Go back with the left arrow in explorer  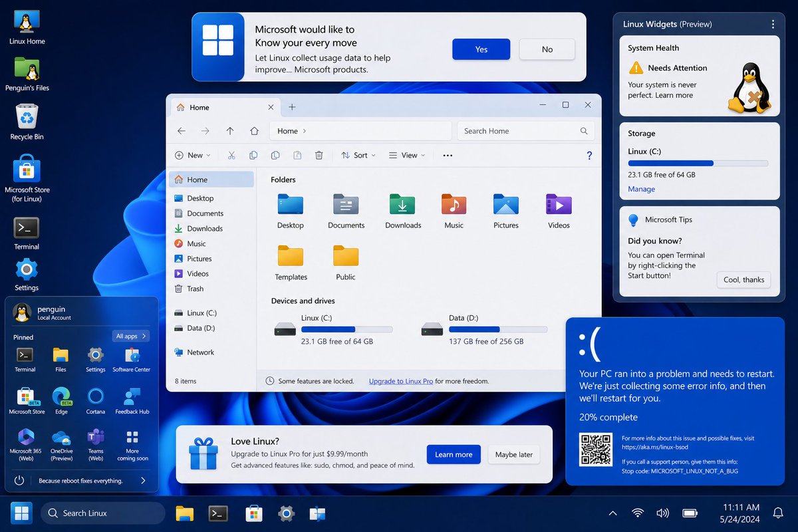(182, 131)
